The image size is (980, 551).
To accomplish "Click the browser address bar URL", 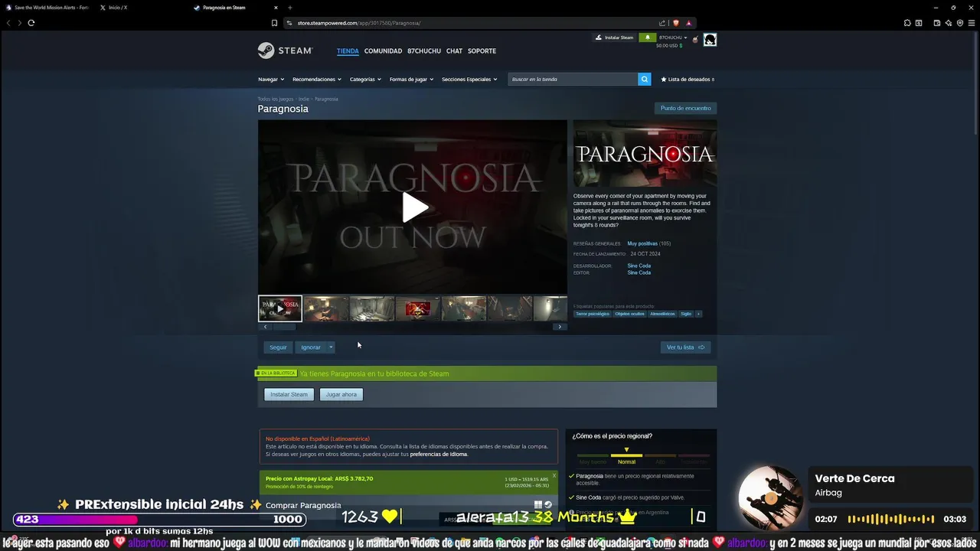I will coord(358,23).
